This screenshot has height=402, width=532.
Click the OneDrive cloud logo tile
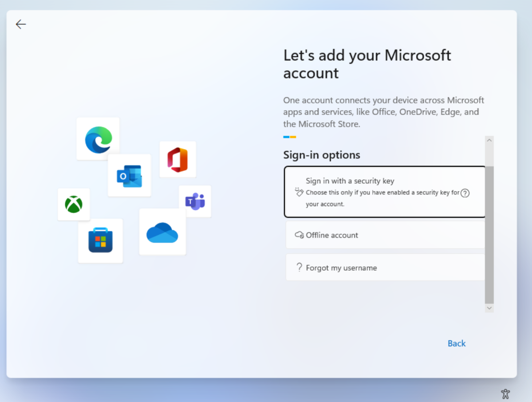[162, 232]
